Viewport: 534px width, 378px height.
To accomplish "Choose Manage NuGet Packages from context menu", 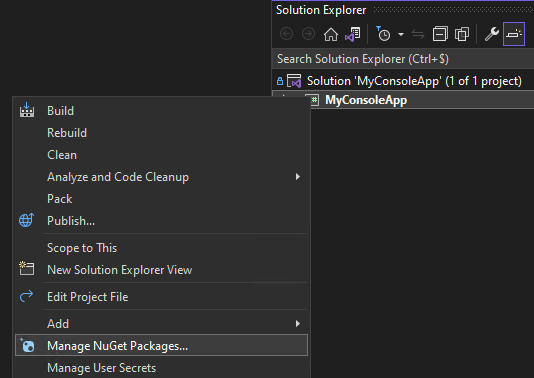I will coord(161,345).
